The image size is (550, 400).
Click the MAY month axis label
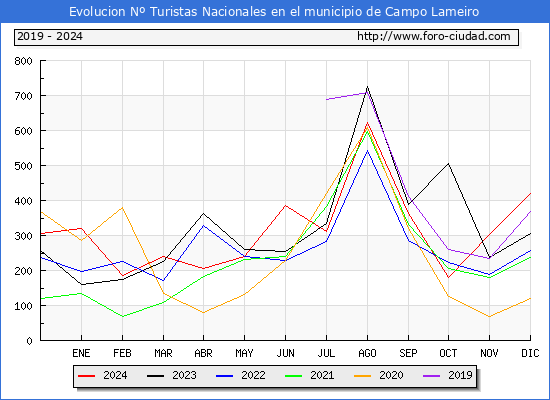(x=244, y=353)
